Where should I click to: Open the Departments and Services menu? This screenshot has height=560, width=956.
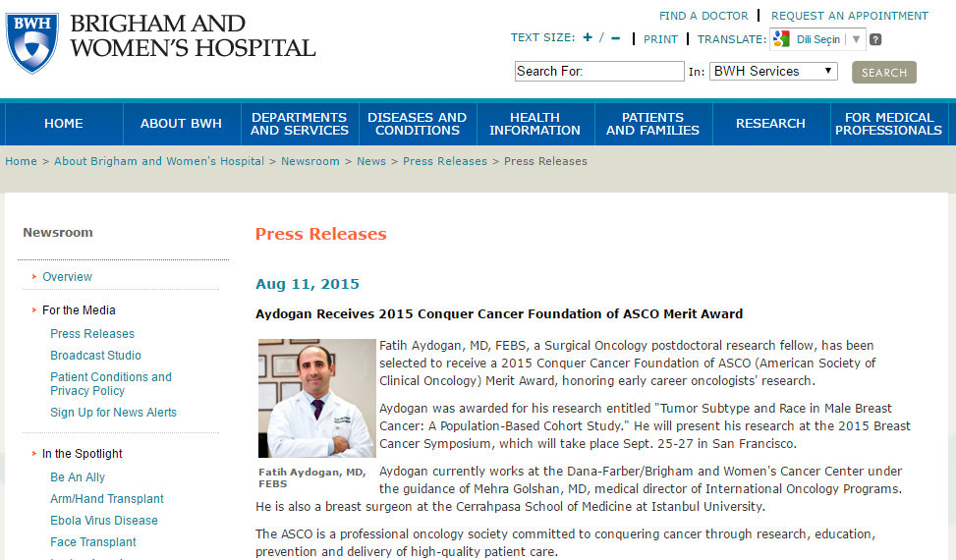tap(300, 124)
